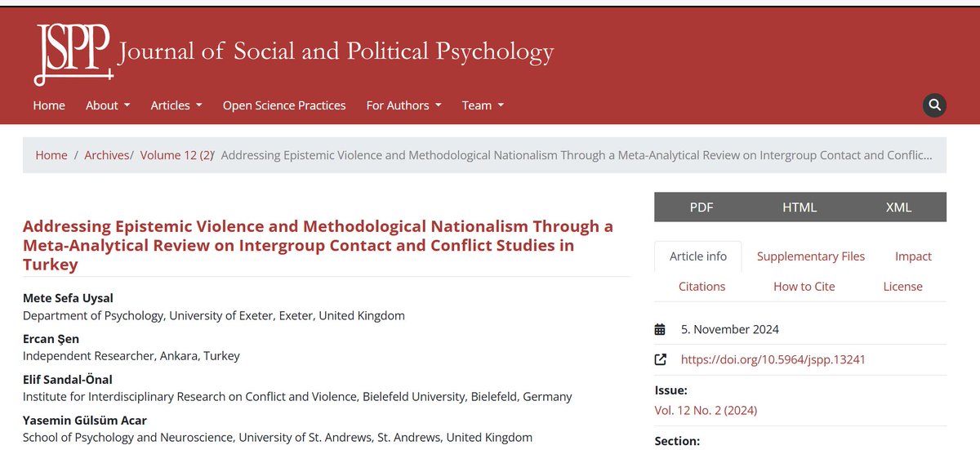Switch to Supplementary Files tab
Screen dimensions: 980x450
pos(811,256)
